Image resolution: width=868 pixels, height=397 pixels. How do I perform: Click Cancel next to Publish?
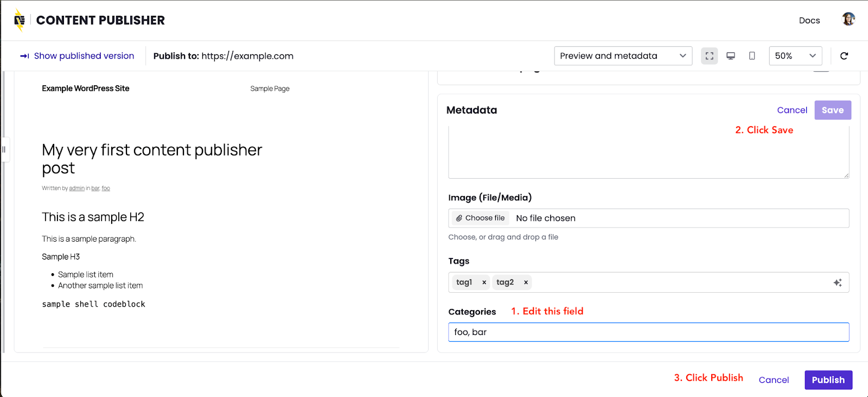coord(774,380)
